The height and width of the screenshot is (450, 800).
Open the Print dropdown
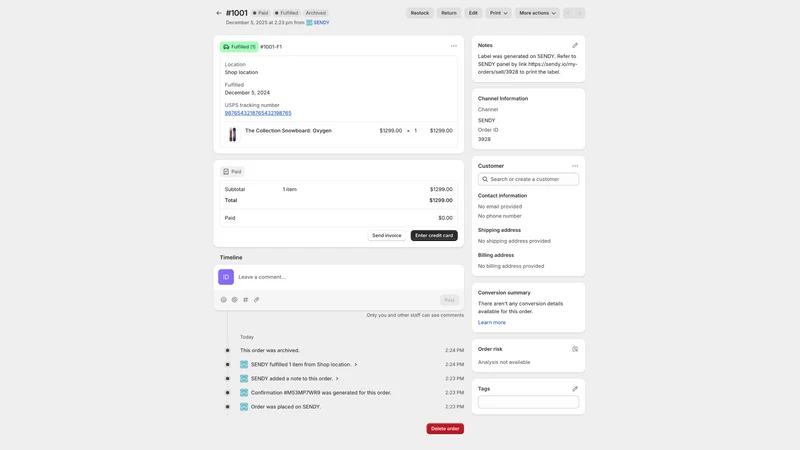click(498, 13)
